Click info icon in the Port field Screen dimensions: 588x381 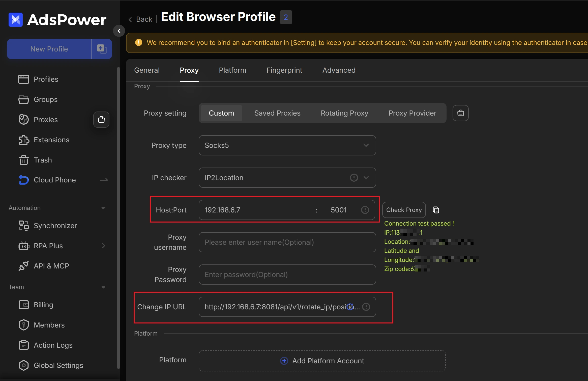[365, 210]
